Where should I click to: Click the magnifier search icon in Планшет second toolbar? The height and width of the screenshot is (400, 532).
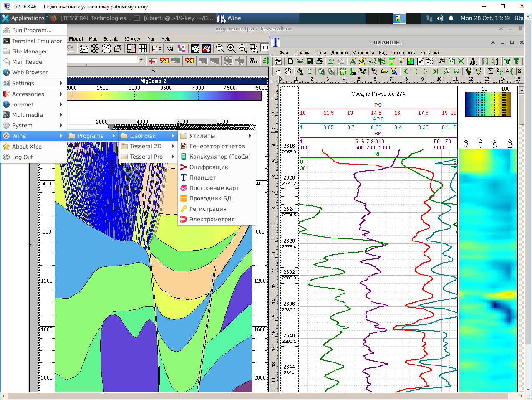point(393,71)
